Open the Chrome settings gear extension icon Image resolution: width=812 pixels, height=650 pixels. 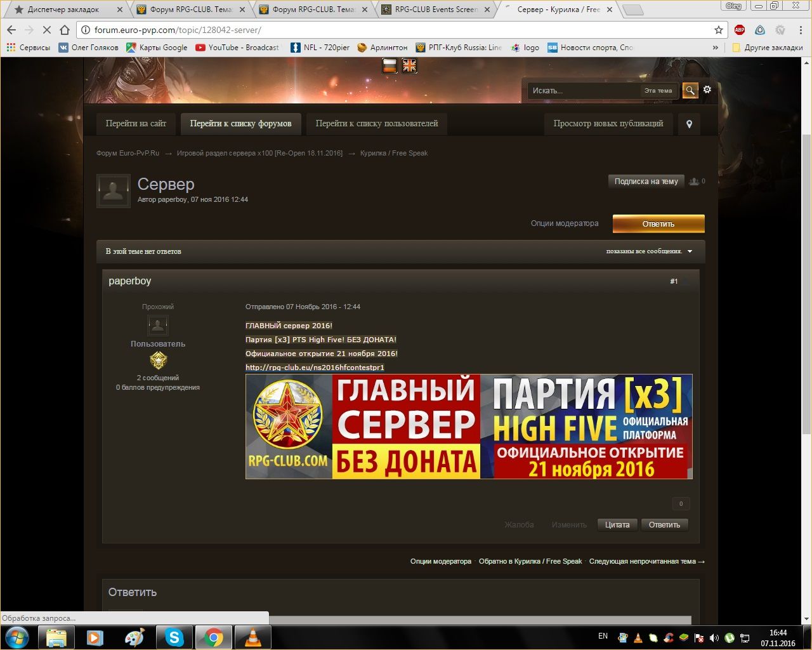click(x=780, y=30)
